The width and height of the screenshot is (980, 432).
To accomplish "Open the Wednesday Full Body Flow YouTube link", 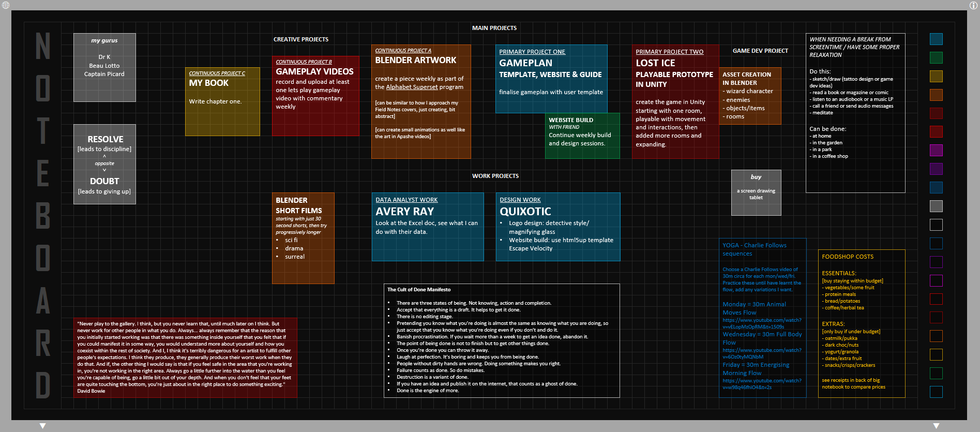I will click(761, 353).
